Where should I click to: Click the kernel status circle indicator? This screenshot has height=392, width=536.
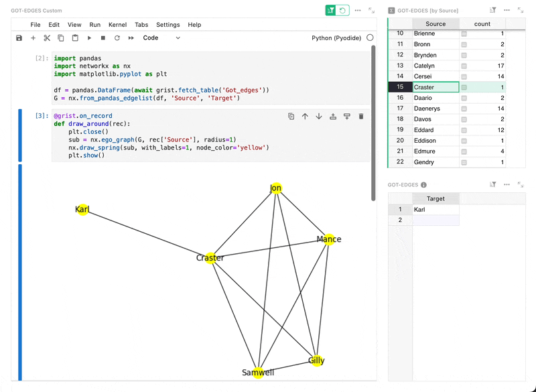point(370,38)
